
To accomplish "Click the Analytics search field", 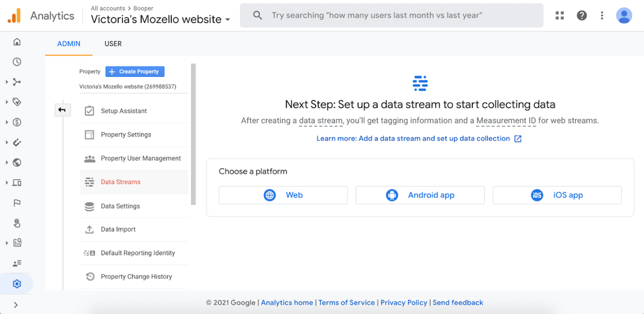I will tap(392, 16).
